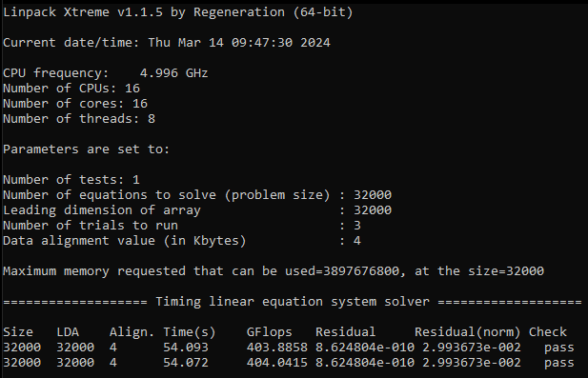The width and height of the screenshot is (588, 378).
Task: Click the GFlops column header
Action: click(269, 332)
